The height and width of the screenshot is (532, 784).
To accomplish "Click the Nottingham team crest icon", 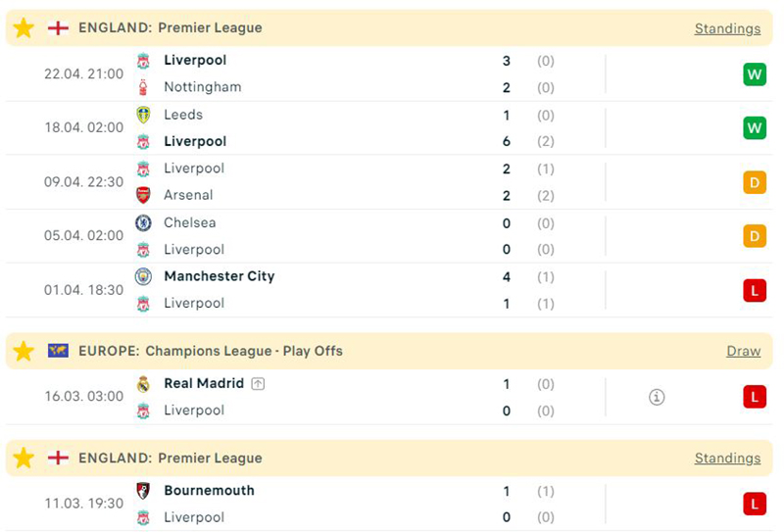I will (144, 87).
